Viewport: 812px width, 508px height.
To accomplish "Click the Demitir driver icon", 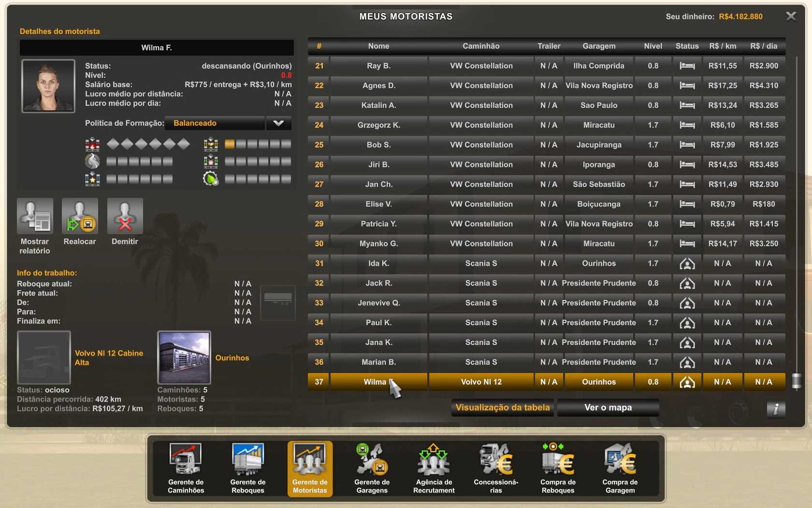I will click(125, 216).
